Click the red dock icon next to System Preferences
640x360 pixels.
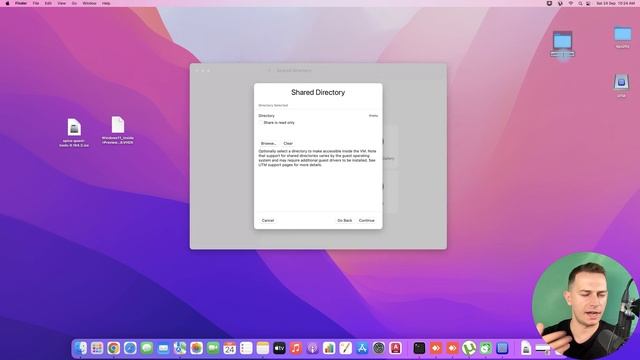[x=395, y=348]
